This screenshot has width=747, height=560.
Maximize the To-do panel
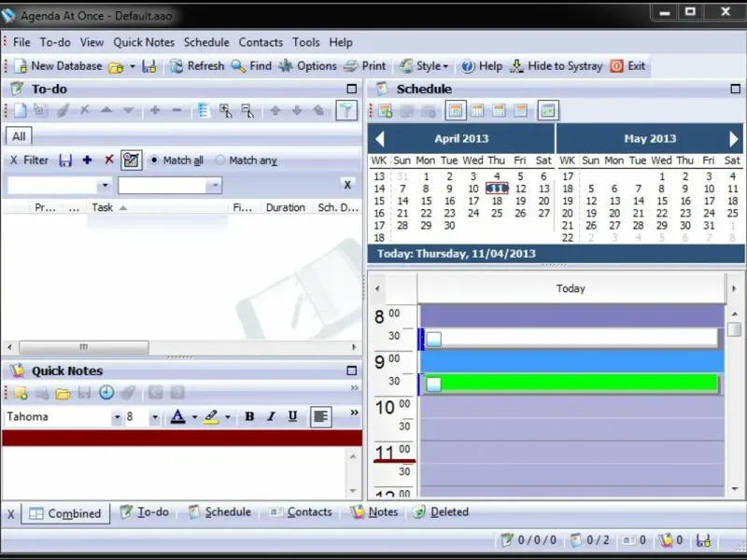pos(352,89)
